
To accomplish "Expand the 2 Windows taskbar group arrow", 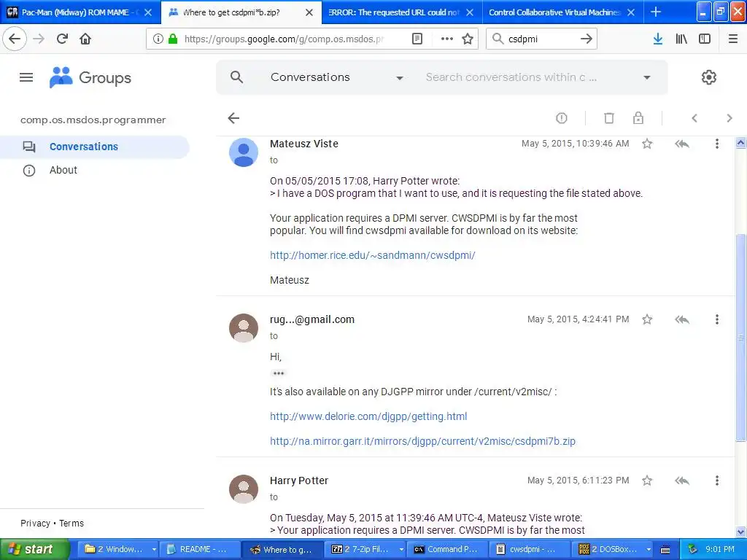I will (x=154, y=550).
